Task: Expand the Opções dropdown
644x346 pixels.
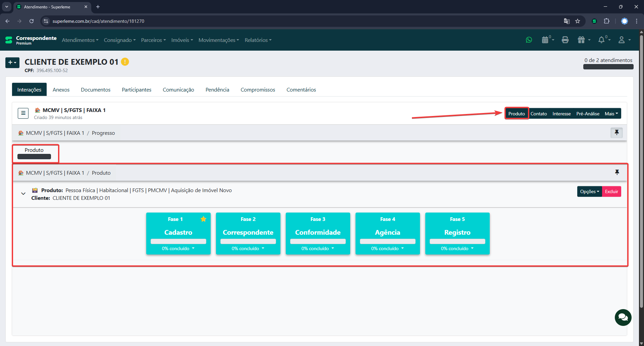Action: pyautogui.click(x=589, y=191)
